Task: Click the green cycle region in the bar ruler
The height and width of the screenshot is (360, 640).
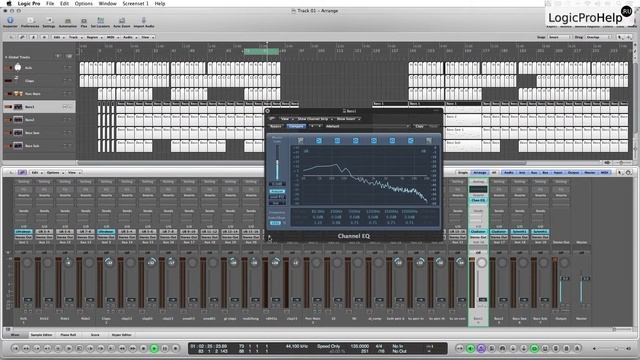Action: (x=262, y=51)
